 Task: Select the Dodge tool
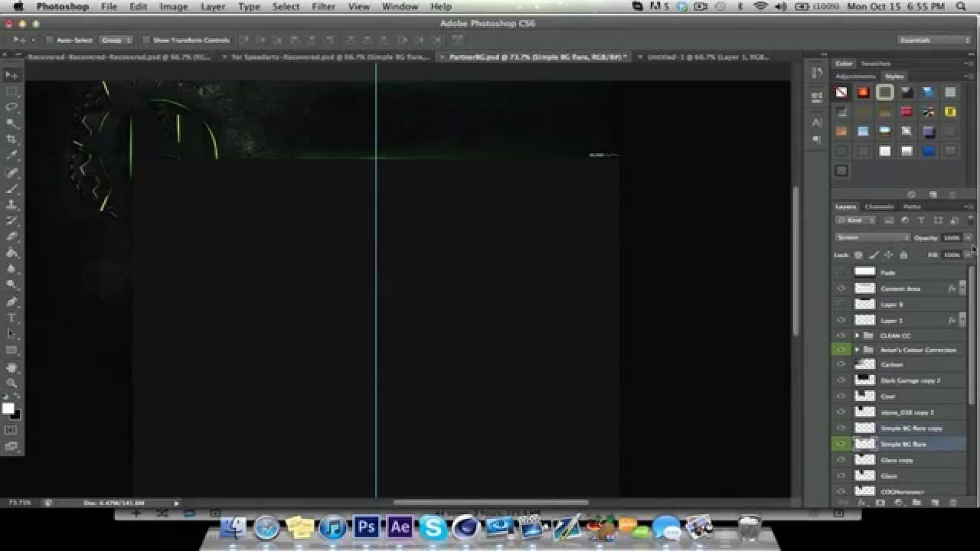(11, 285)
